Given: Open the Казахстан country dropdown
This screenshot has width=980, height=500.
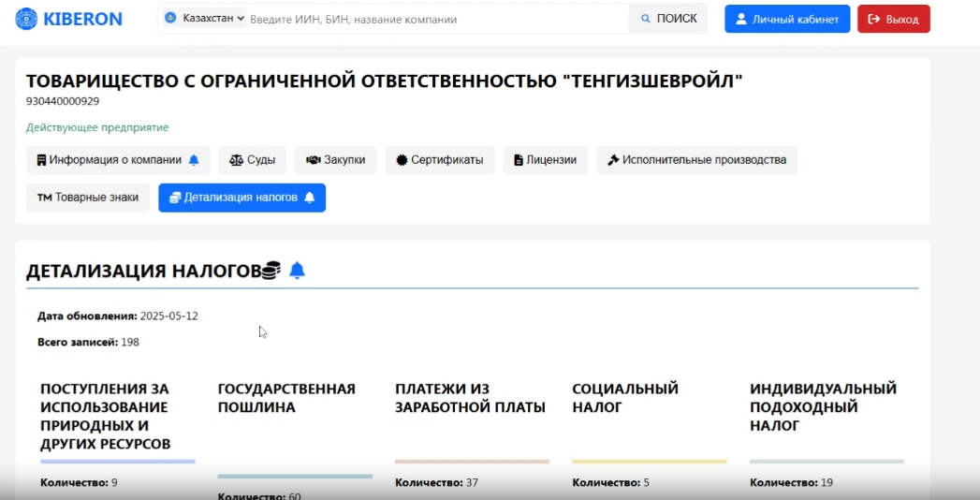Looking at the screenshot, I should point(204,18).
